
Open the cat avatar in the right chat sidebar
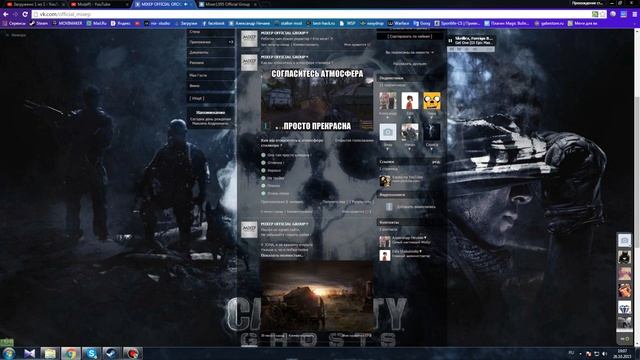624,258
